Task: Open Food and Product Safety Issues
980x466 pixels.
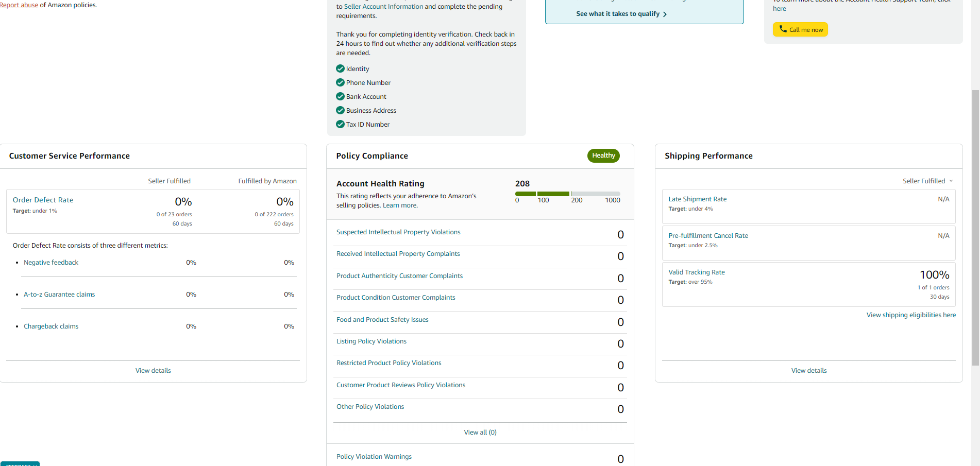Action: pos(382,320)
